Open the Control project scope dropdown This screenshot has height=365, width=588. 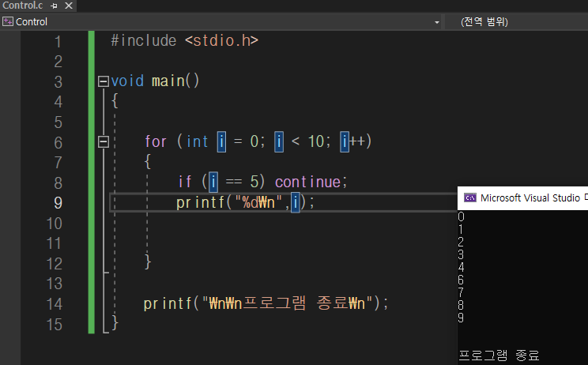tap(436, 22)
